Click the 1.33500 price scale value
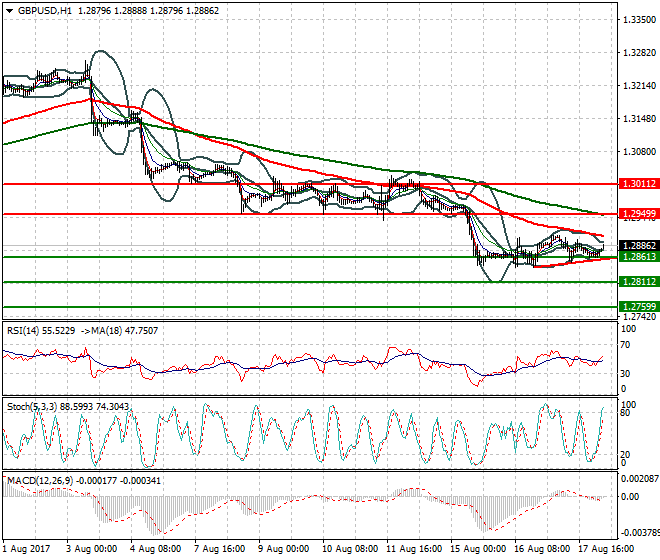Image resolution: width=660 pixels, height=560 pixels. click(639, 20)
